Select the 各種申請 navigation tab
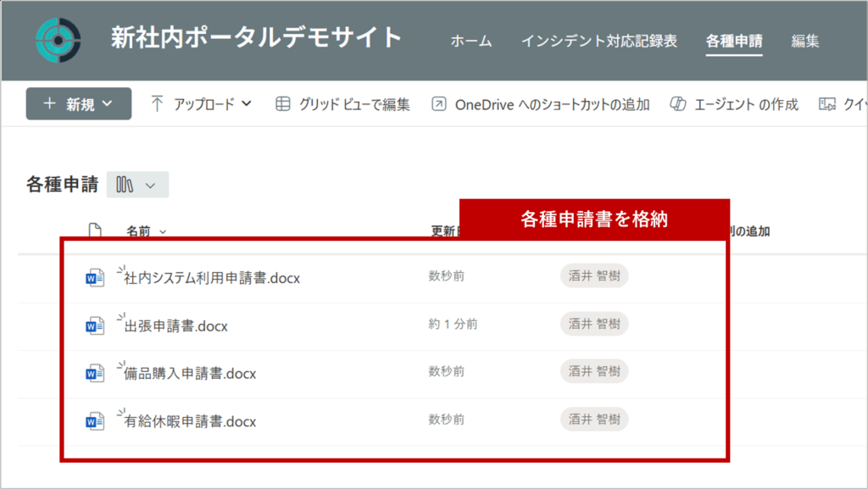Image resolution: width=868 pixels, height=489 pixels. pyautogui.click(x=734, y=41)
